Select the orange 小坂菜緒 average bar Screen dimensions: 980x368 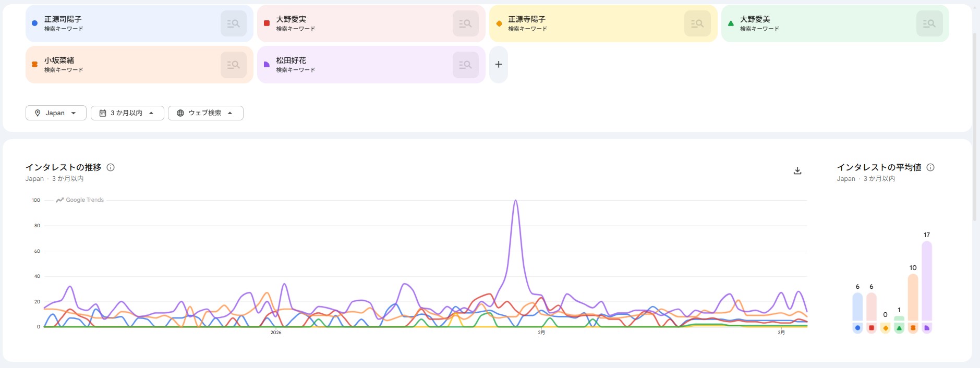click(x=913, y=297)
